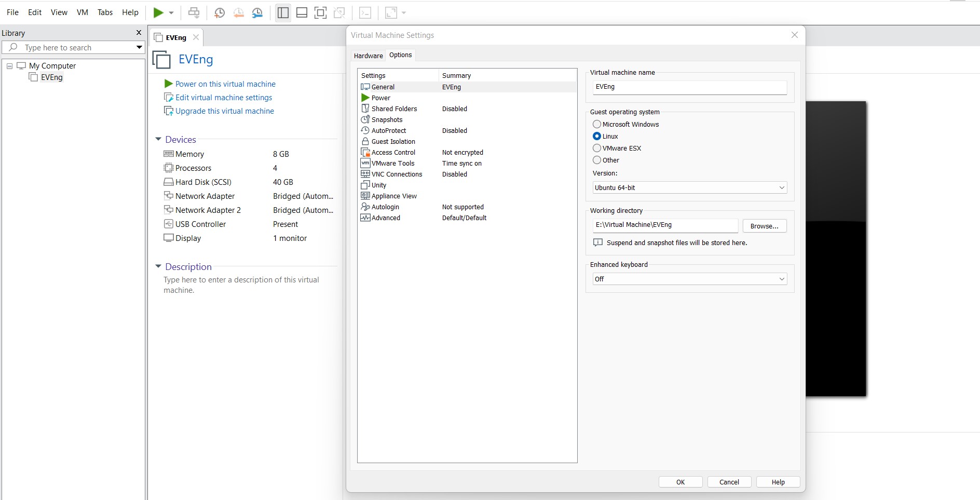Viewport: 980px width, 500px height.
Task: Open the stretch display dropdown arrow
Action: tap(404, 13)
